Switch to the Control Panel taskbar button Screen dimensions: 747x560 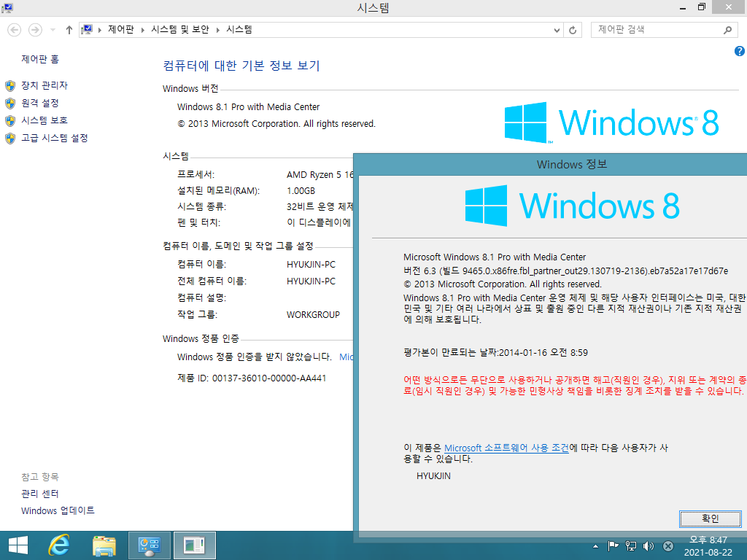pyautogui.click(x=149, y=545)
